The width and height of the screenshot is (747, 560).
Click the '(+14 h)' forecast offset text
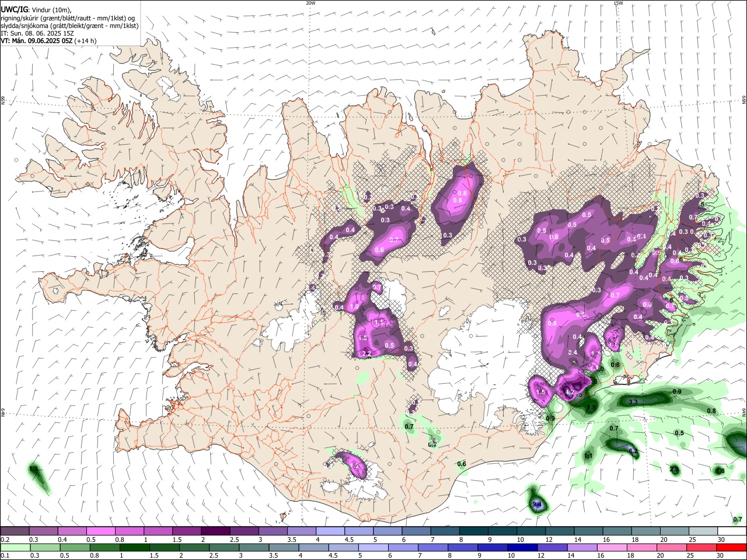86,41
